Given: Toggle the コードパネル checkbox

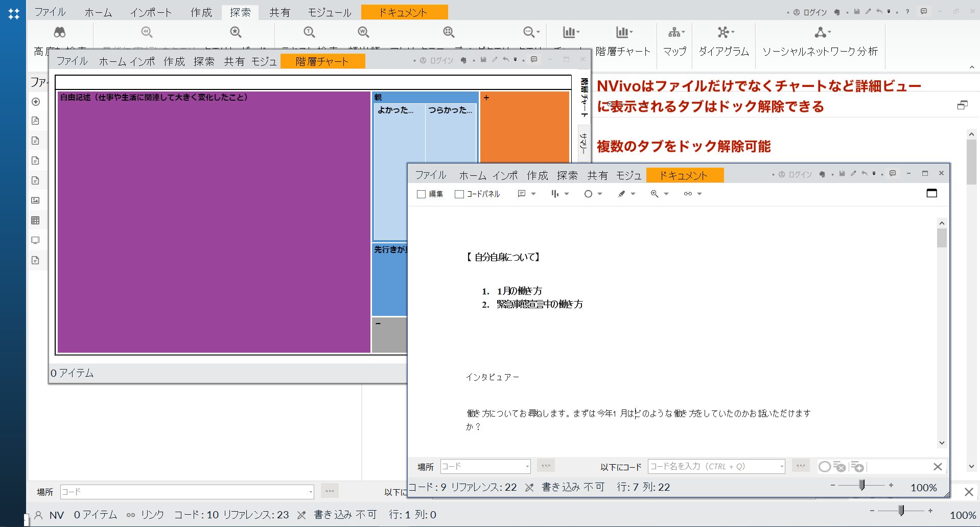Looking at the screenshot, I should coord(459,194).
